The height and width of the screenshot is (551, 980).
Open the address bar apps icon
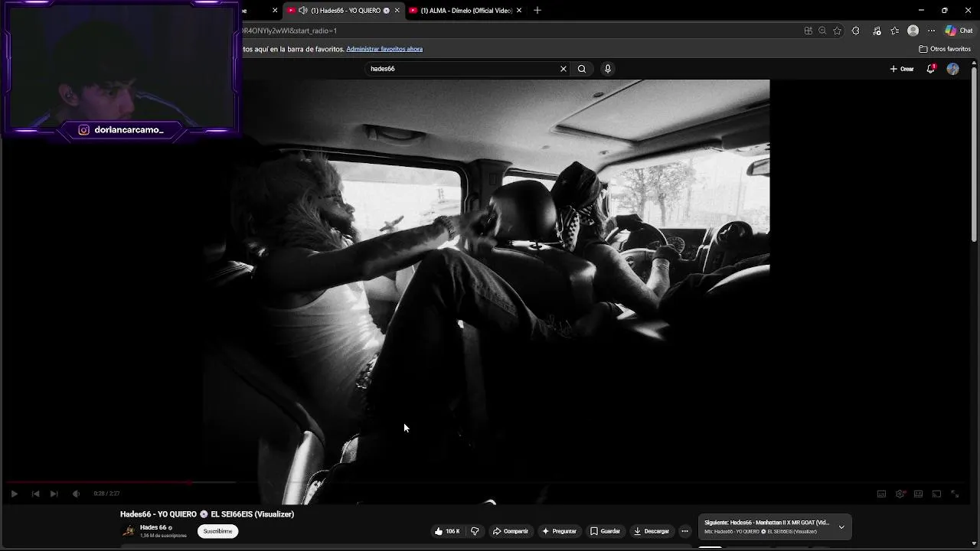(808, 31)
